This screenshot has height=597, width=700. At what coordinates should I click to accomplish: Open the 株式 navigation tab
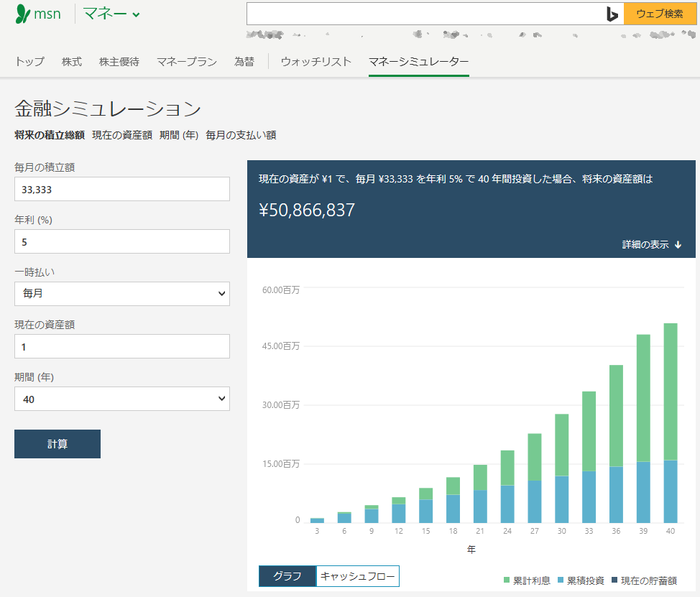click(72, 62)
